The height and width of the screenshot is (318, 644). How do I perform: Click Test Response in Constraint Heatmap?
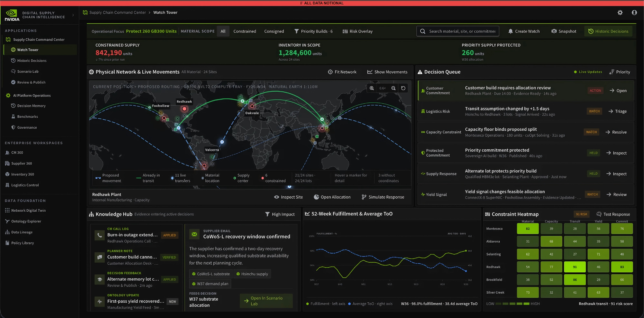point(613,214)
